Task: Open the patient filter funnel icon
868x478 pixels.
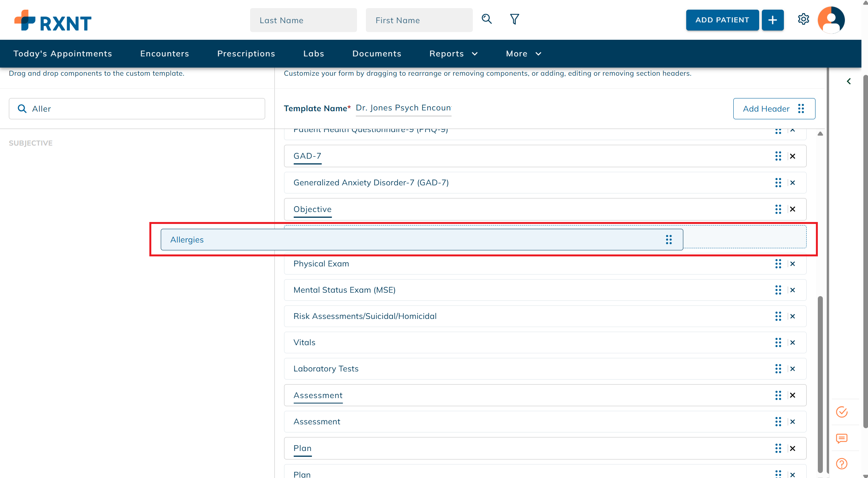Action: (514, 19)
